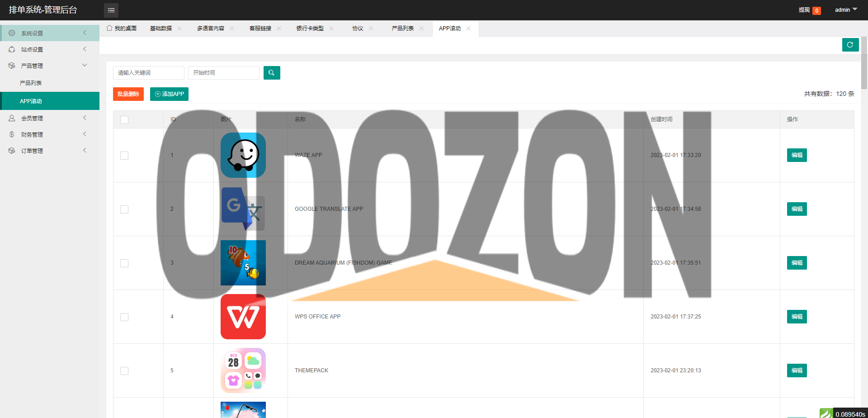Viewport: 868px width, 418px height.
Task: Expand the 会员管理 sidebar menu
Action: click(50, 118)
